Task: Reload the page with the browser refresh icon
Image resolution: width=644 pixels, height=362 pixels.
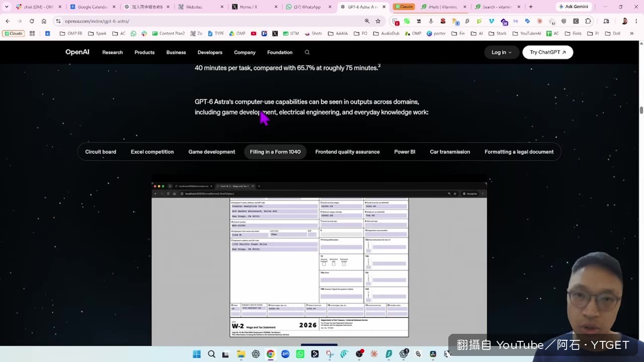Action: [x=32, y=21]
